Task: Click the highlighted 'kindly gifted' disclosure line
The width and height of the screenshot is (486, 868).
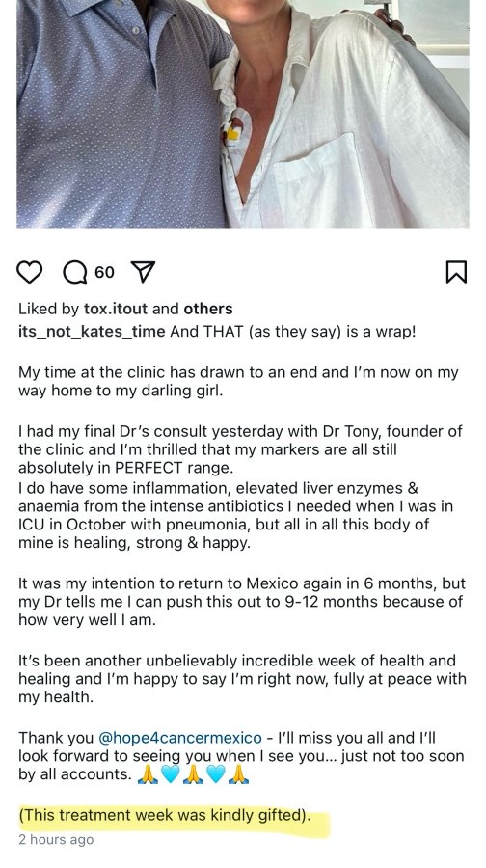Action: (x=165, y=815)
